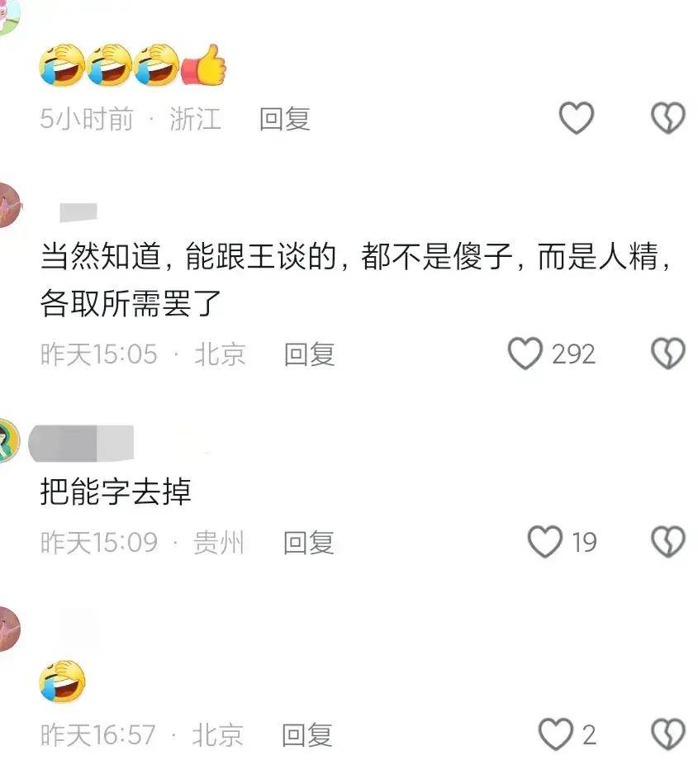
Task: Dislike the Beijing 16:57 emoji comment
Action: (x=668, y=734)
